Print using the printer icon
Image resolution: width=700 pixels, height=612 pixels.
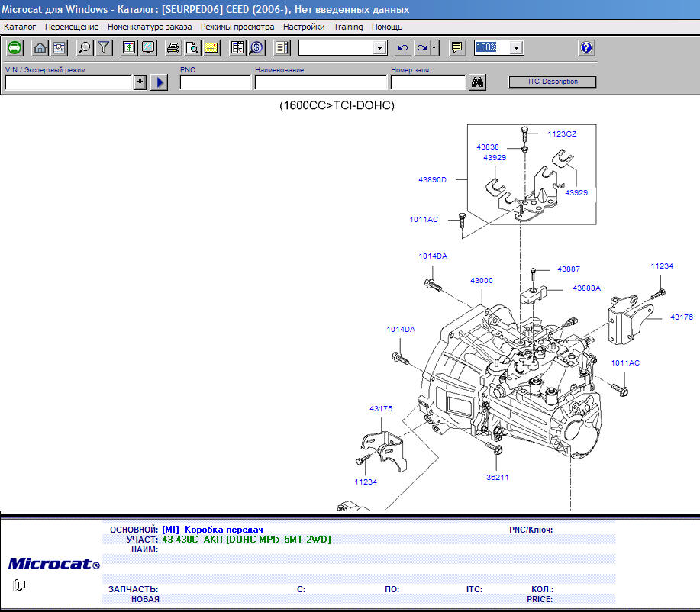coord(173,48)
